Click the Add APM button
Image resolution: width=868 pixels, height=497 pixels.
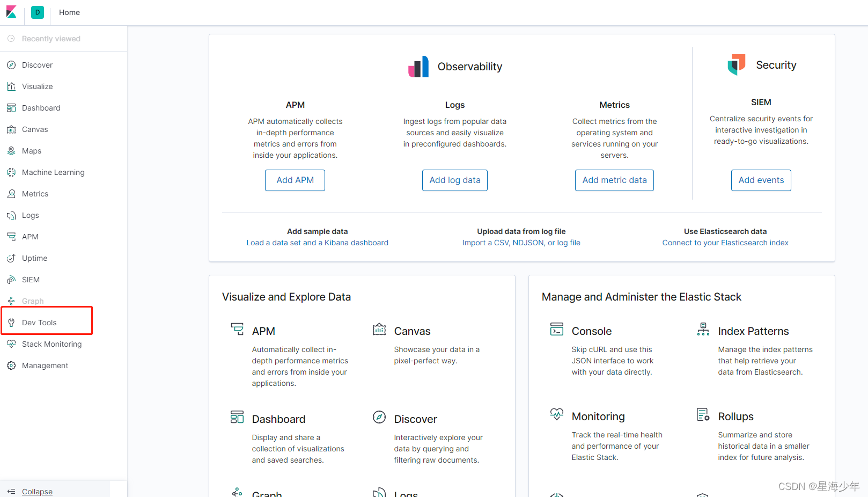[x=295, y=180]
